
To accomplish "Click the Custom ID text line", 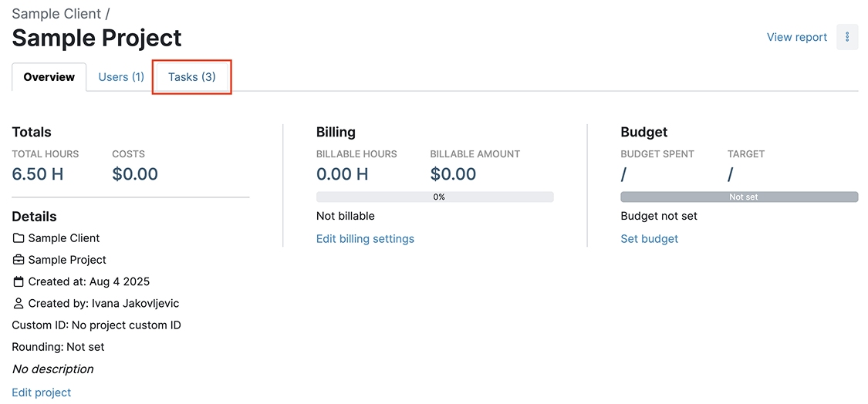I will click(96, 325).
